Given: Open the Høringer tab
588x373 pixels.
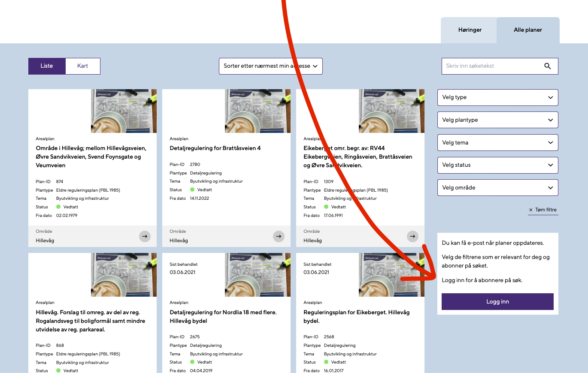Looking at the screenshot, I should click(x=470, y=30).
